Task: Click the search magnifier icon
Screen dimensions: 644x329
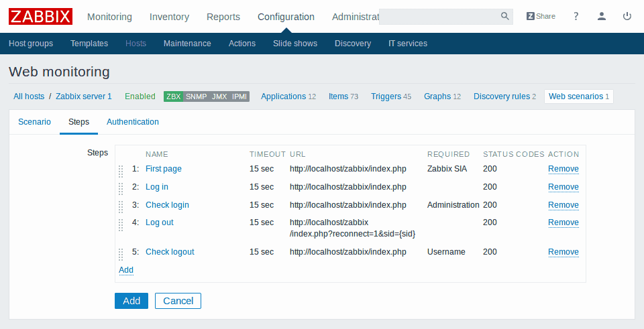Action: [x=504, y=16]
